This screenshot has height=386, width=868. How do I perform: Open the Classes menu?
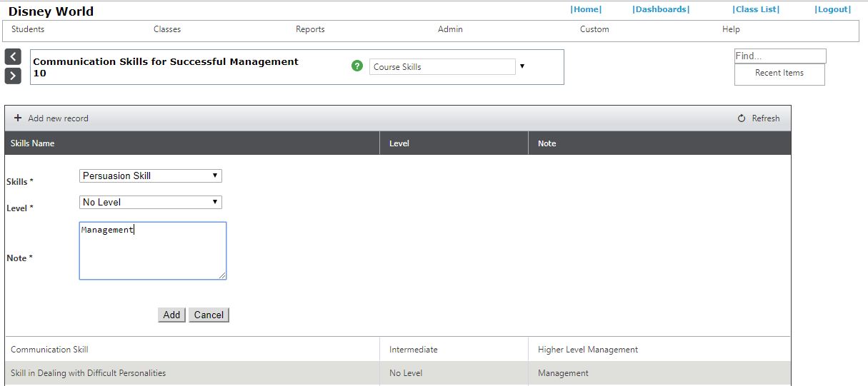click(167, 29)
